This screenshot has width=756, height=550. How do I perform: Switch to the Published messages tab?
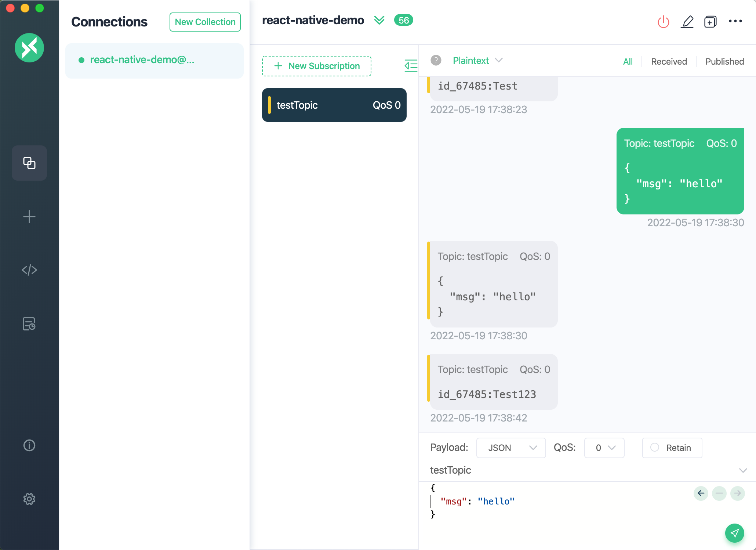point(723,61)
